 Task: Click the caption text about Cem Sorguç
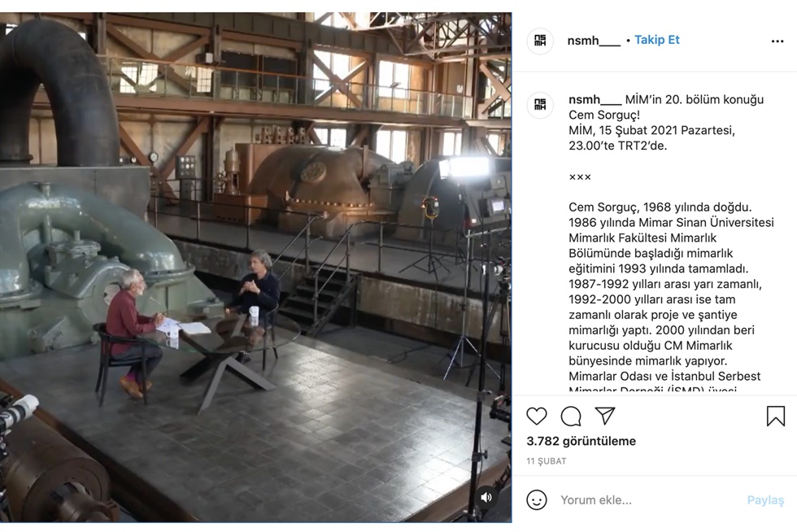point(667,285)
